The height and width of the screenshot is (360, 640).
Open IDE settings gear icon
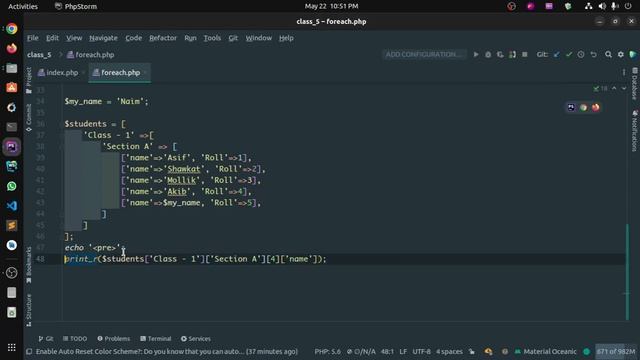point(621,54)
